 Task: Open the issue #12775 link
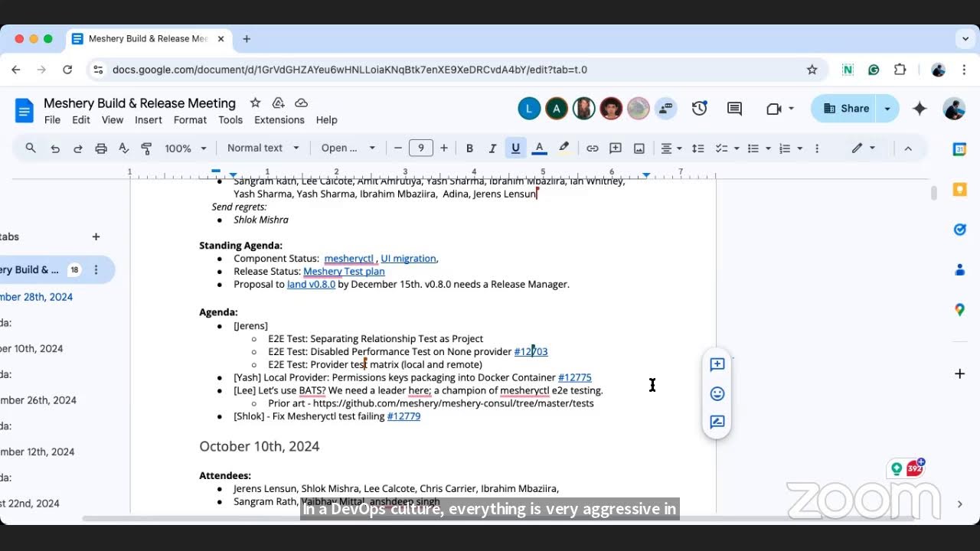[574, 377]
